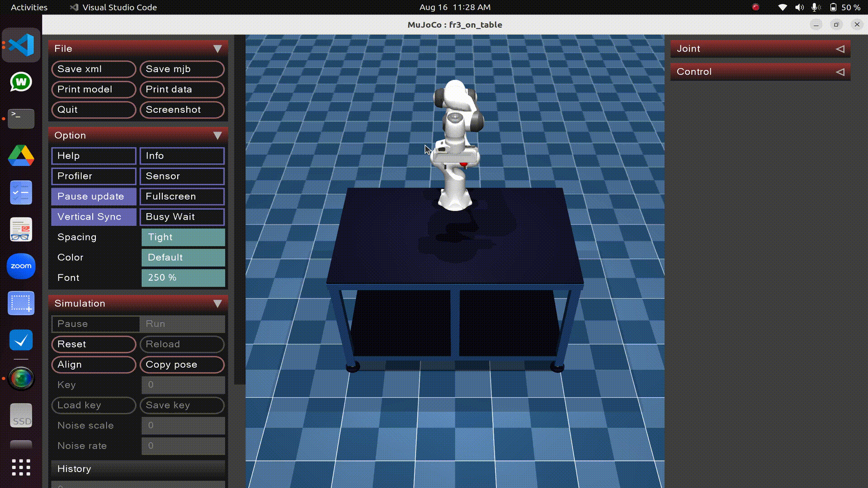
Task: Disable Vertical Sync
Action: pyautogui.click(x=93, y=216)
